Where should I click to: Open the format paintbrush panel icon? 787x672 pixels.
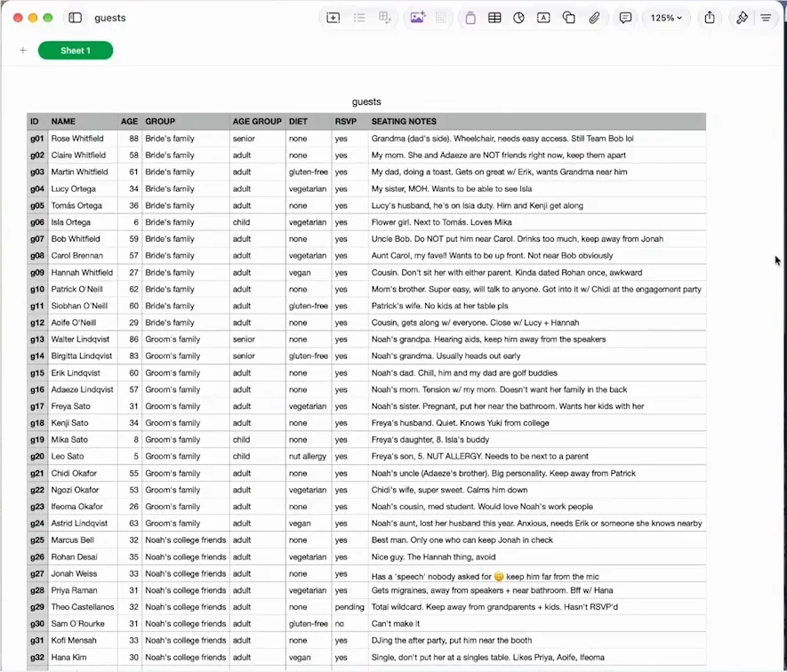pyautogui.click(x=742, y=18)
